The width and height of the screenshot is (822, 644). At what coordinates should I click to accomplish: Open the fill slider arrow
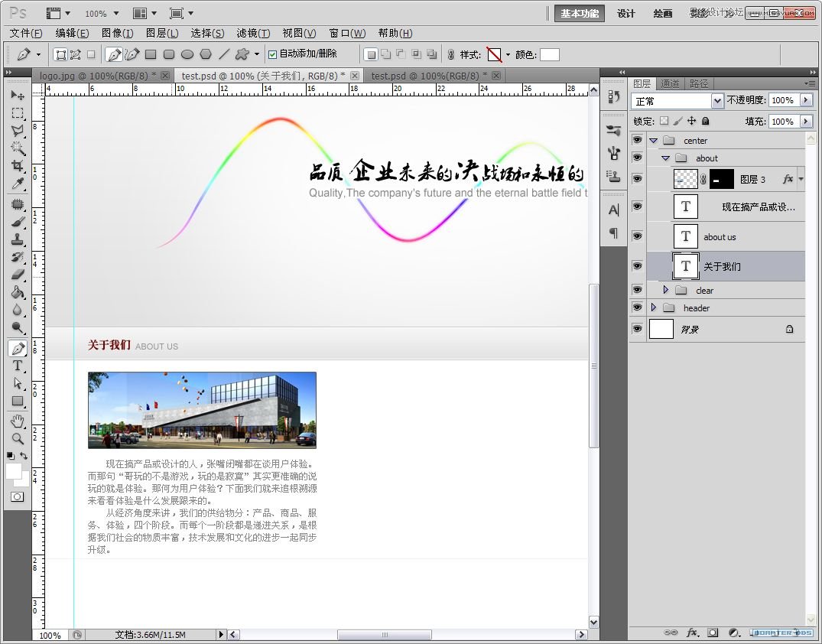click(x=806, y=122)
